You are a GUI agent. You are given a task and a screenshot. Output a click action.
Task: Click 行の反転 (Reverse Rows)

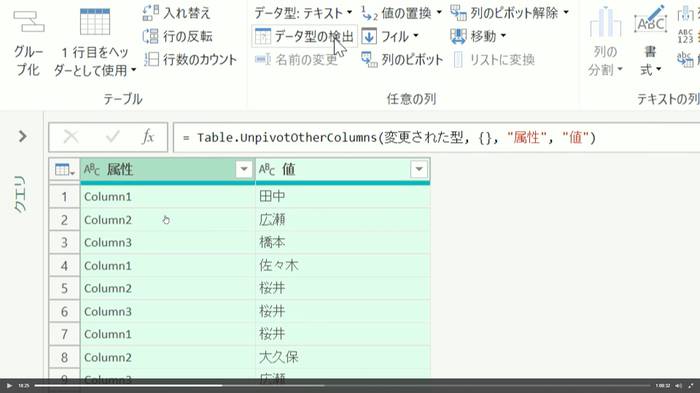[177, 36]
